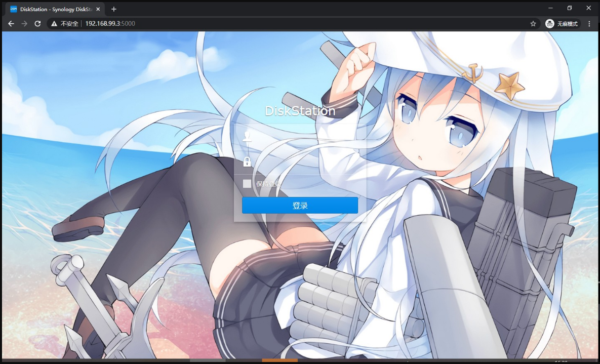Click the browser forward arrow

click(24, 24)
